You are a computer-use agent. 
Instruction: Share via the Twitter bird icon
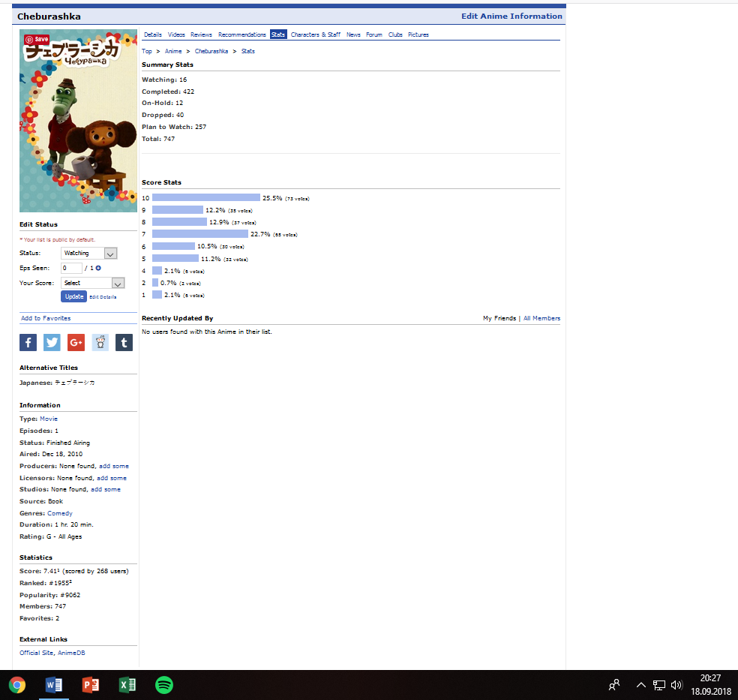point(52,342)
